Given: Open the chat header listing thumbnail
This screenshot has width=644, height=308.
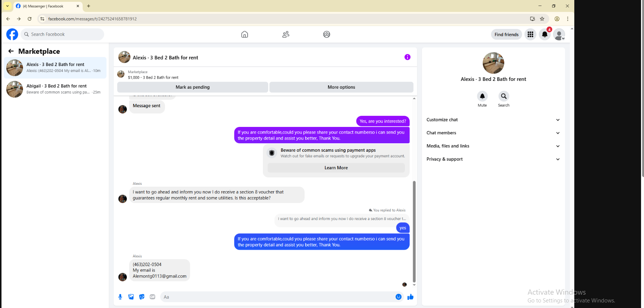Looking at the screenshot, I should (124, 57).
